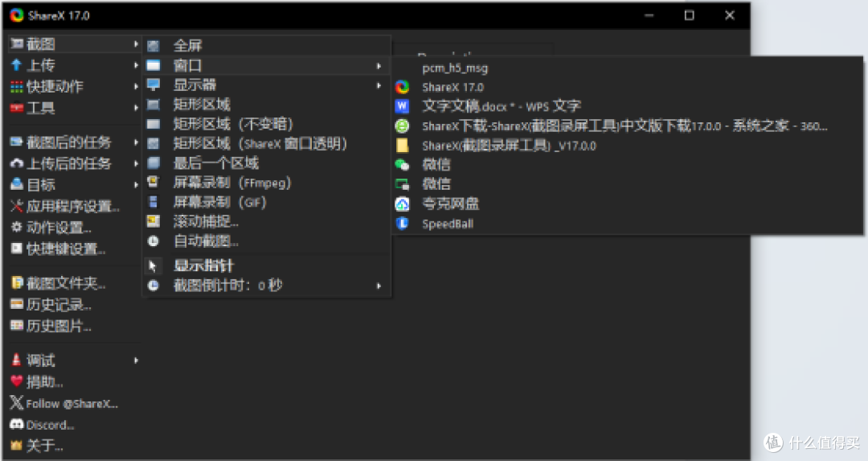Choose plain 矩形区域 capture entry
868x461 pixels.
[267, 104]
